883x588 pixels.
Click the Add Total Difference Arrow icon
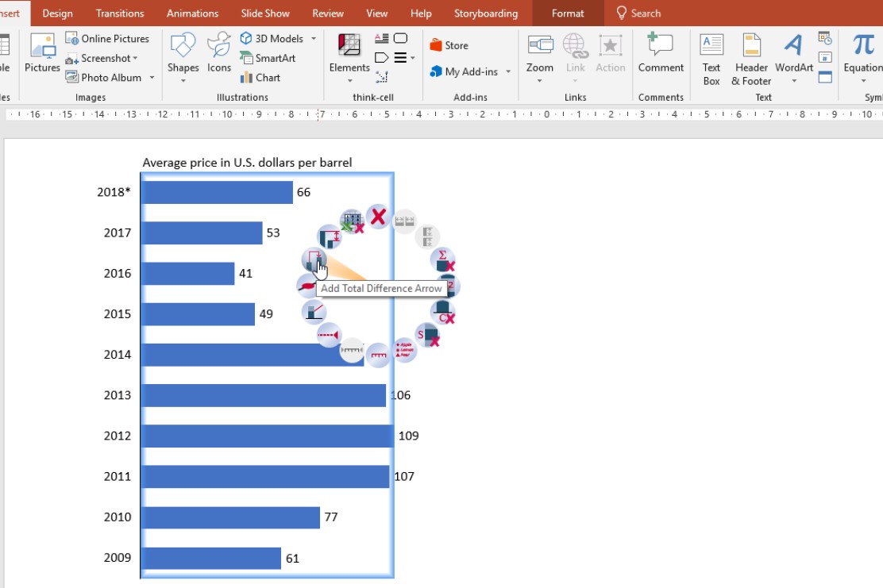pyautogui.click(x=314, y=260)
